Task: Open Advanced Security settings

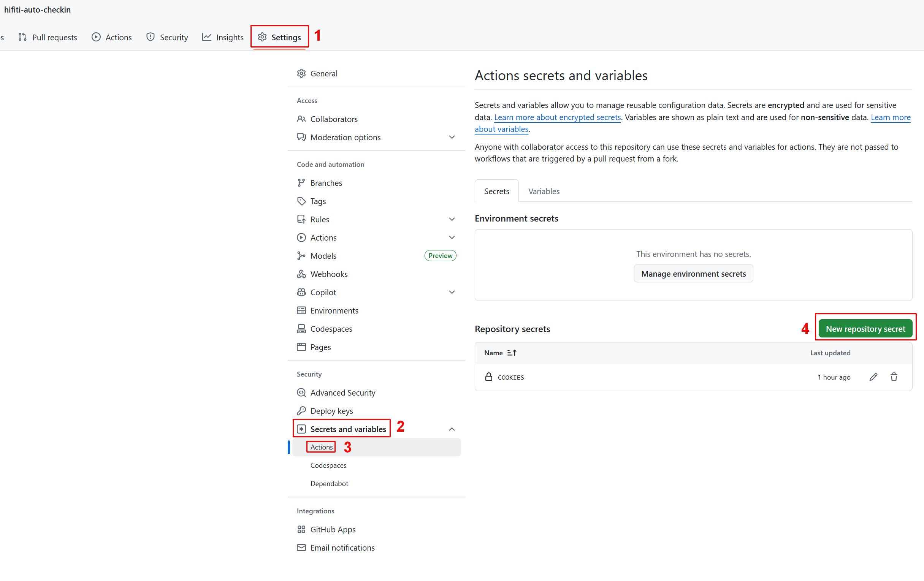Action: pos(342,393)
